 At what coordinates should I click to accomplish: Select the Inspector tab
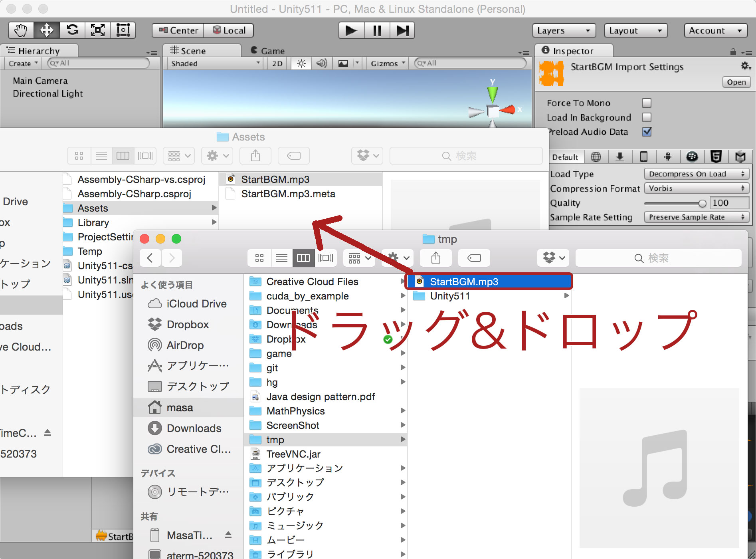[573, 51]
